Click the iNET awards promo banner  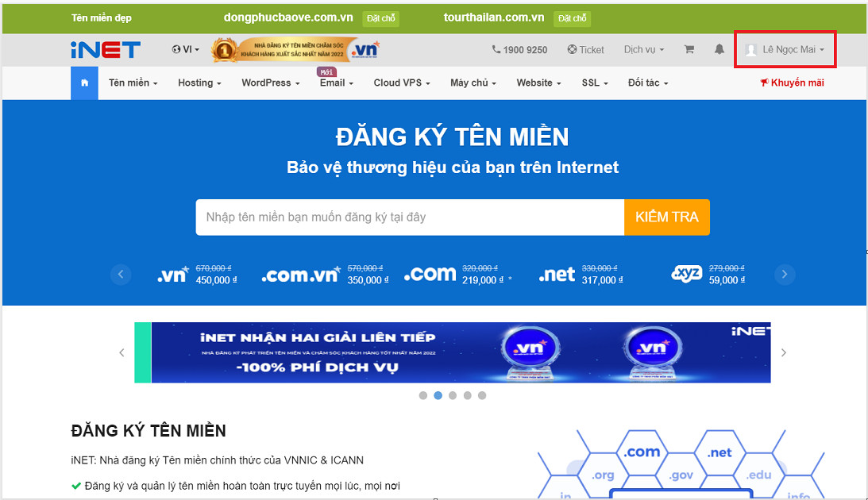click(x=453, y=352)
